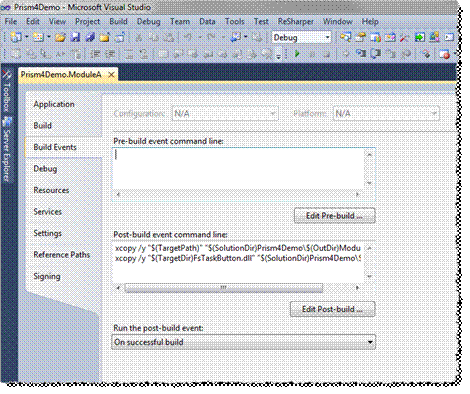Expand the Navigate Backward dropdown arrow
This screenshot has width=470, height=394.
(246, 37)
